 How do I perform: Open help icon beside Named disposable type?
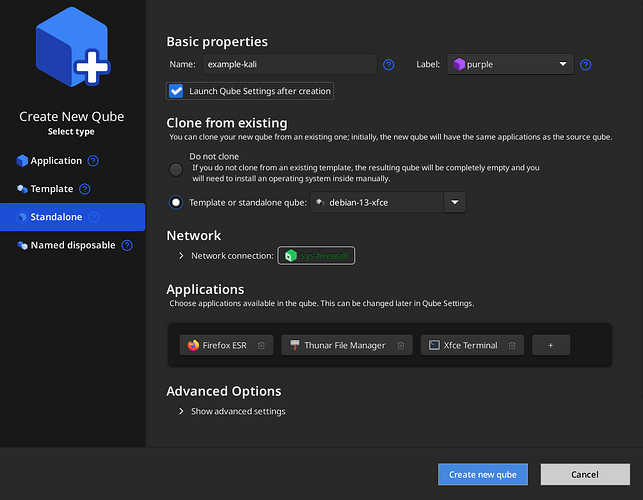pos(127,245)
